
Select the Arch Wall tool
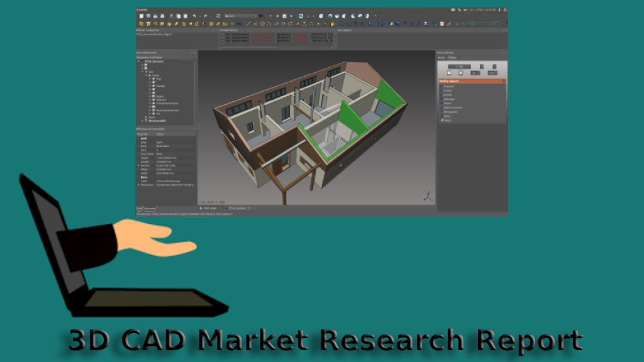142,24
